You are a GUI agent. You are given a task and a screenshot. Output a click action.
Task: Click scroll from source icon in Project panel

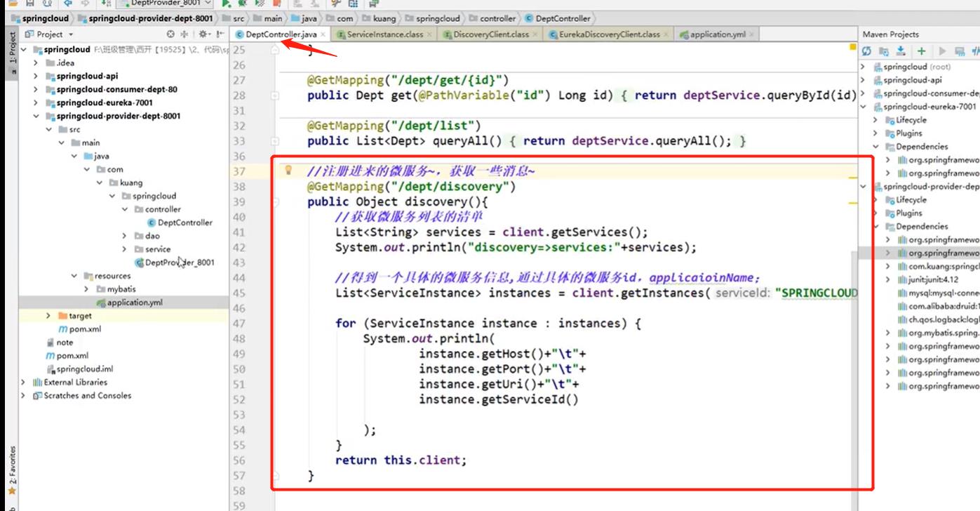[x=170, y=34]
